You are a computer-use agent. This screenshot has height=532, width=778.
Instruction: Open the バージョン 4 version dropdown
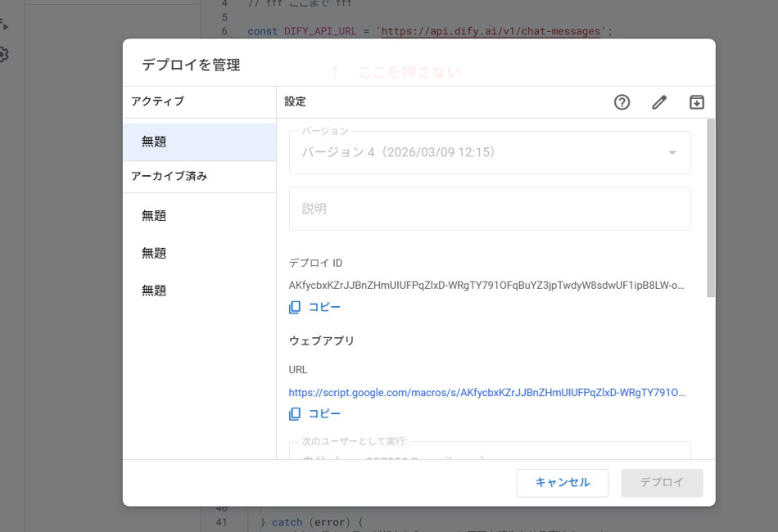click(490, 153)
